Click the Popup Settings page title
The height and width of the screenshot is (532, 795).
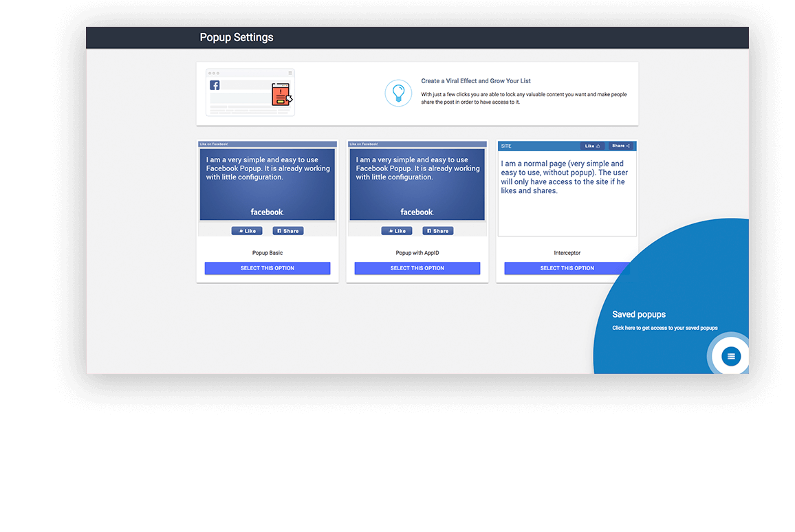pos(237,37)
